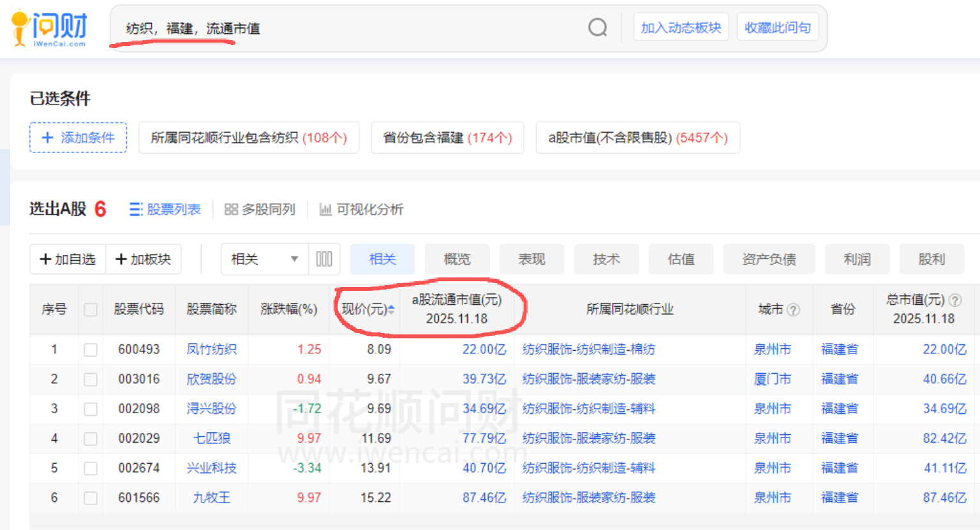
Task: Open the 可视化分析 view
Action: [362, 209]
